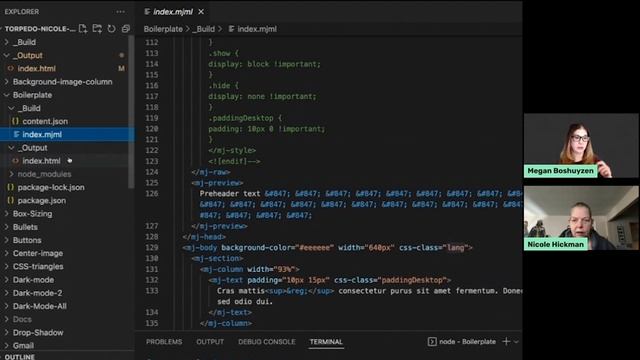
Task: Click the New File icon in Explorer header
Action: (x=83, y=29)
